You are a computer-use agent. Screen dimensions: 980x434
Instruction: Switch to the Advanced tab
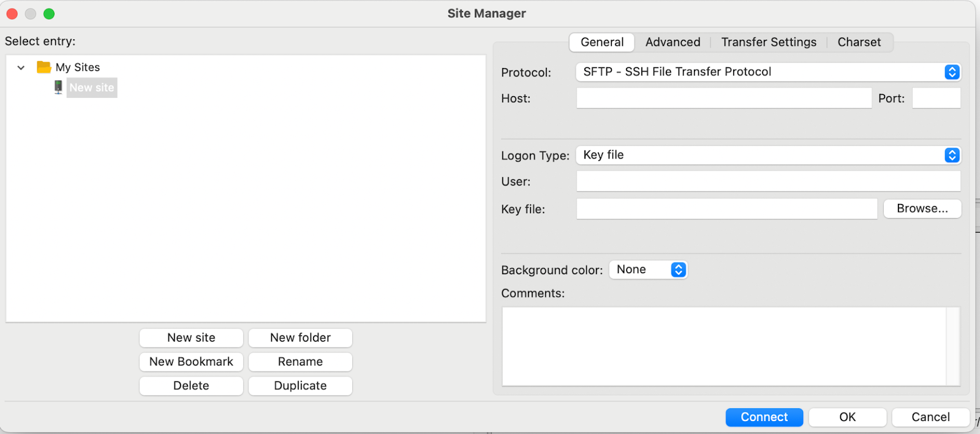click(x=673, y=42)
